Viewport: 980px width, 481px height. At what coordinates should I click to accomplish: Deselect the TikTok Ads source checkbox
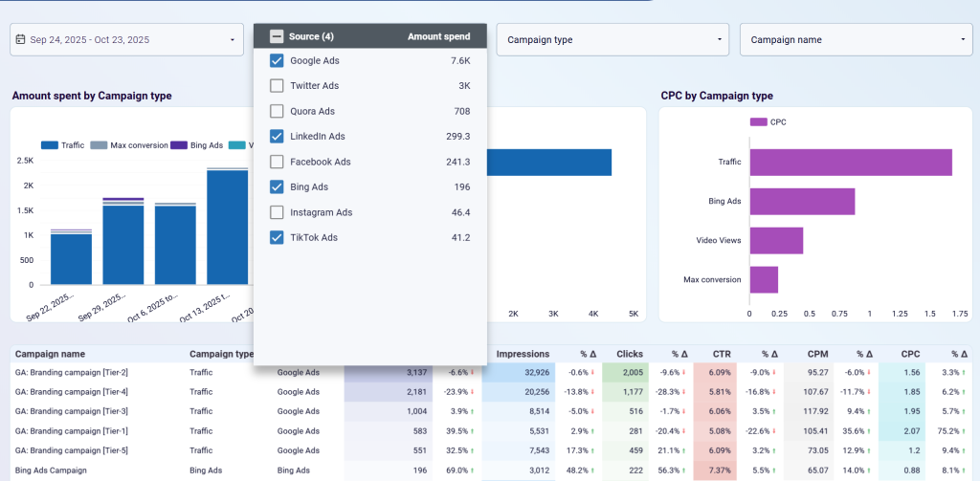(x=277, y=237)
